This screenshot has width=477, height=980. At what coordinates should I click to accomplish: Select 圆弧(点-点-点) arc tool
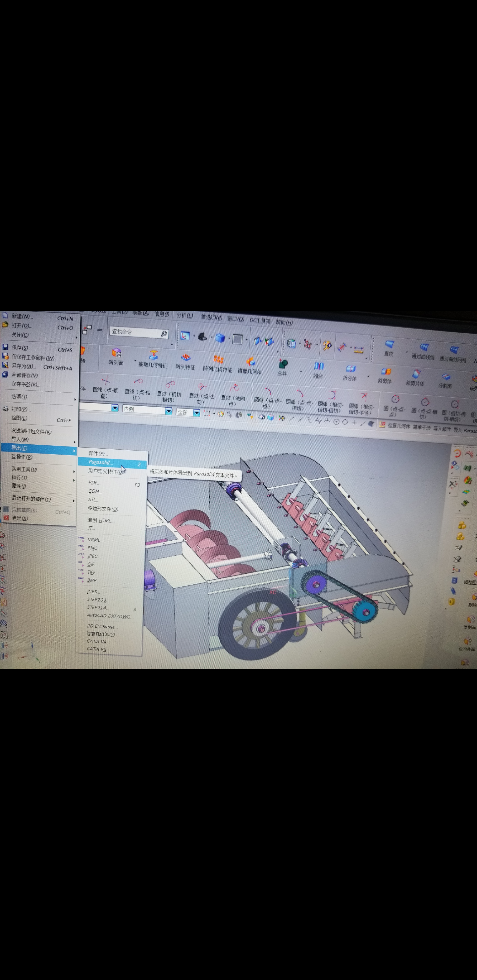[x=267, y=399]
